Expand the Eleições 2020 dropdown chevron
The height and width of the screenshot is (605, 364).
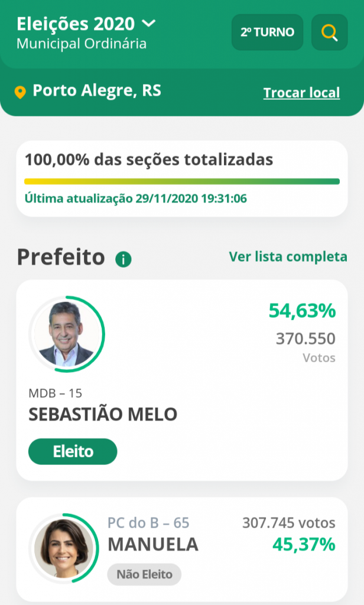148,24
